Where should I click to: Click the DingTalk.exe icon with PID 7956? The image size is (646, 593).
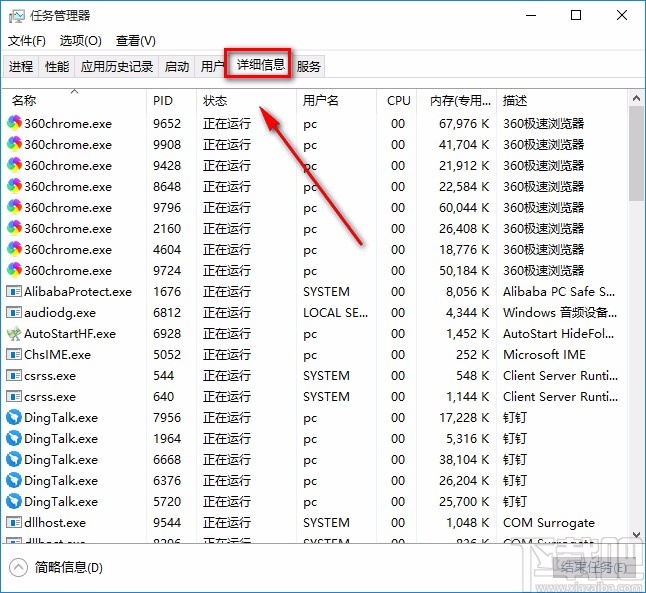[x=14, y=417]
